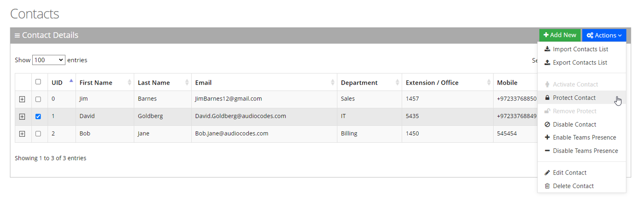644x199 pixels.
Task: Click the trash icon beside Delete Contact
Action: 547,186
